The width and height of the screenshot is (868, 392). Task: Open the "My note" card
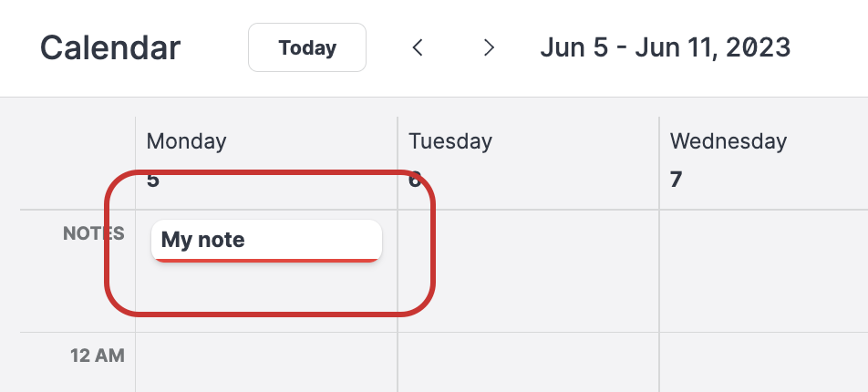click(x=266, y=241)
